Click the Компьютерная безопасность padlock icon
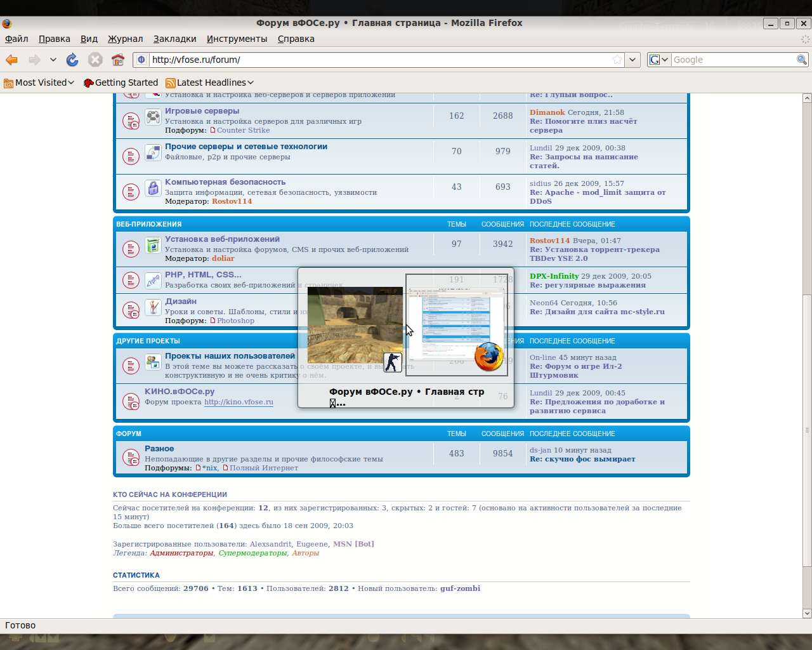The image size is (812, 650). pyautogui.click(x=153, y=188)
